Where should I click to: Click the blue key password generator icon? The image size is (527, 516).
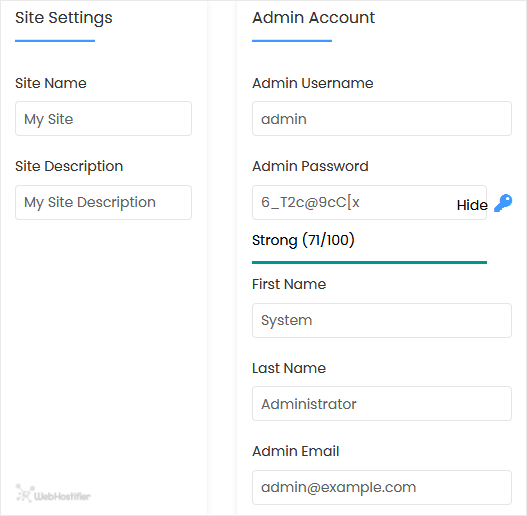pyautogui.click(x=503, y=203)
